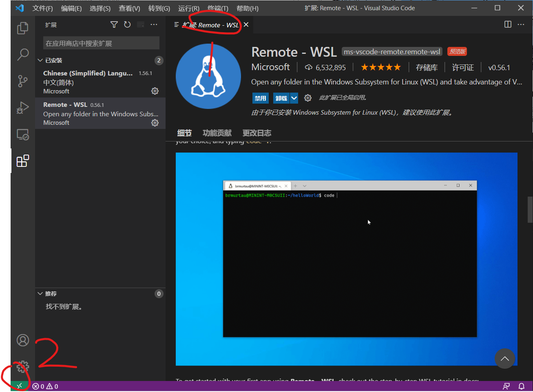Click the 禁用 disable button
This screenshot has width=533, height=392.
tap(260, 98)
